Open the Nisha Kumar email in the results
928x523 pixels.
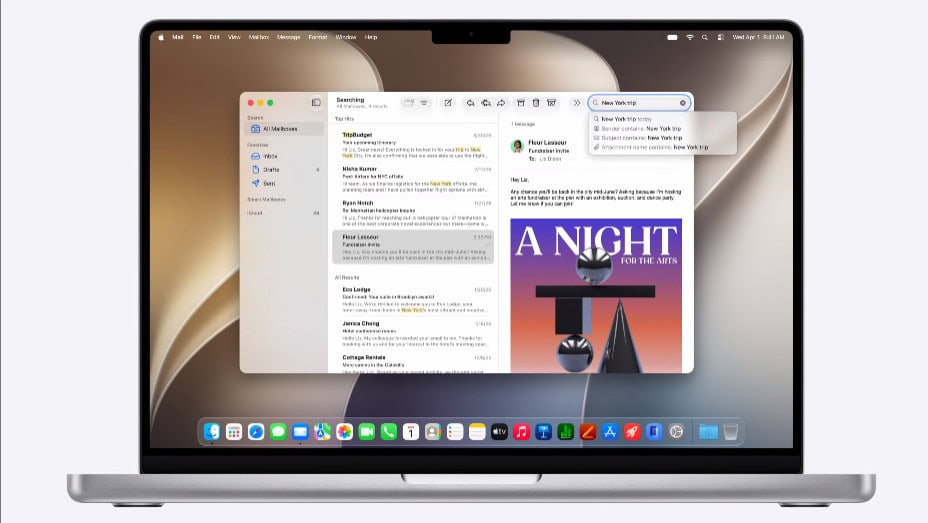pos(413,179)
